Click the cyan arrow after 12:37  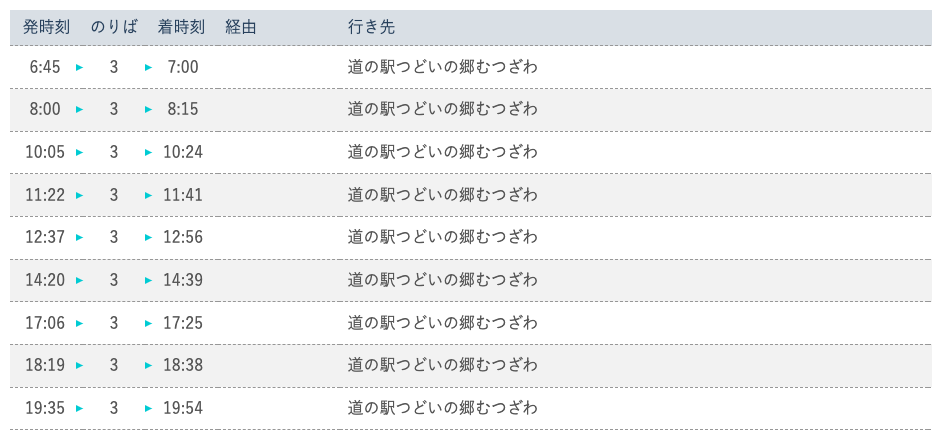[80, 238]
